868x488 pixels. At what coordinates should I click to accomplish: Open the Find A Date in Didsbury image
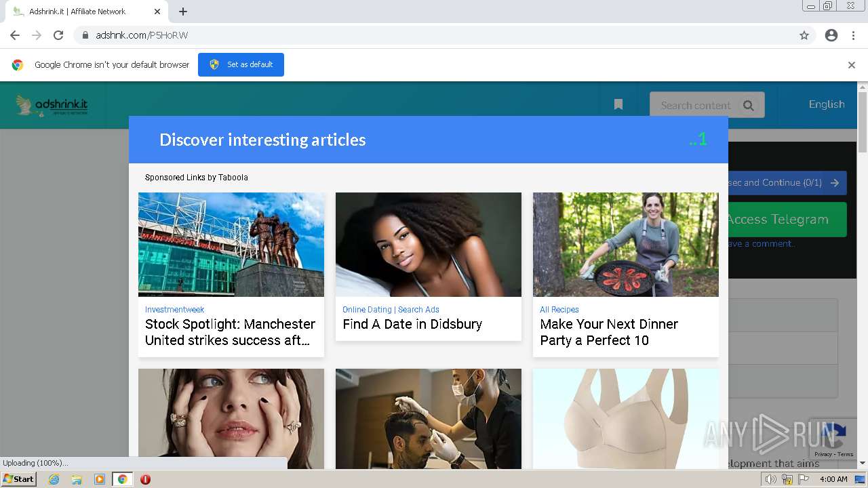pos(429,245)
